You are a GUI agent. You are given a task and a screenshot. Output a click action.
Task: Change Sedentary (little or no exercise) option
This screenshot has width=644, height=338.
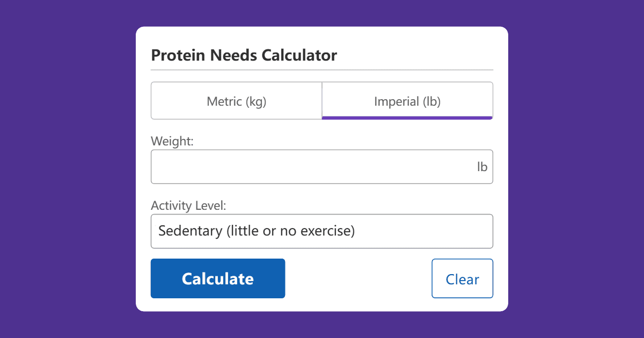[322, 231]
